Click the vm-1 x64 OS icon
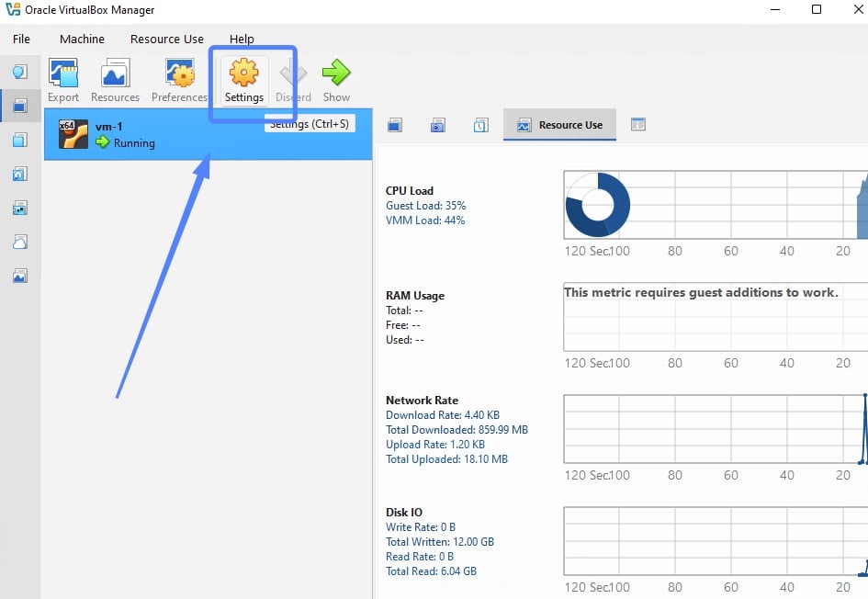868x599 pixels. 73,134
